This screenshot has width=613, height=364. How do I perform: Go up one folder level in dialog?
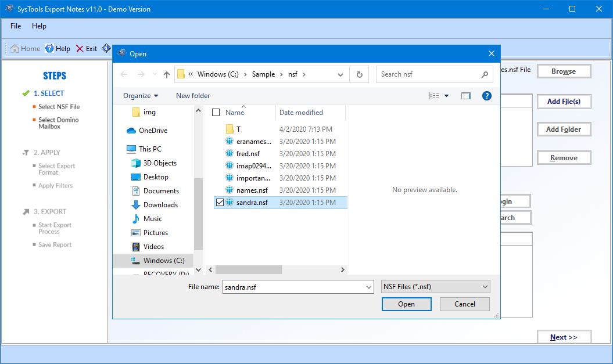coord(167,74)
